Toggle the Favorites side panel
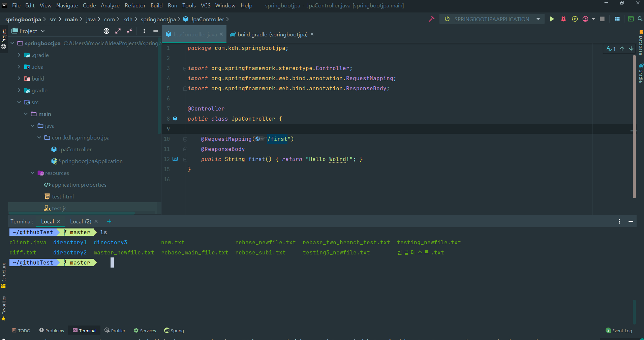Viewport: 644px width, 340px height. 4,308
